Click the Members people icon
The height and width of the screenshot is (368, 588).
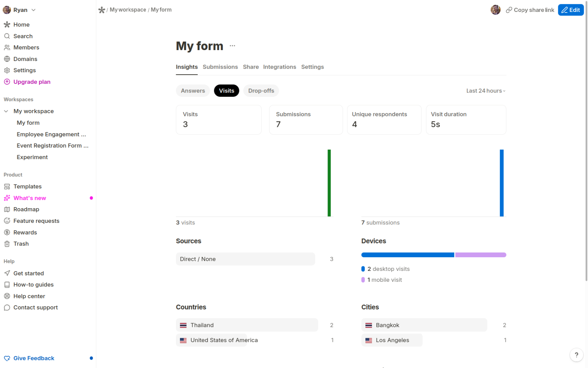[x=7, y=47]
